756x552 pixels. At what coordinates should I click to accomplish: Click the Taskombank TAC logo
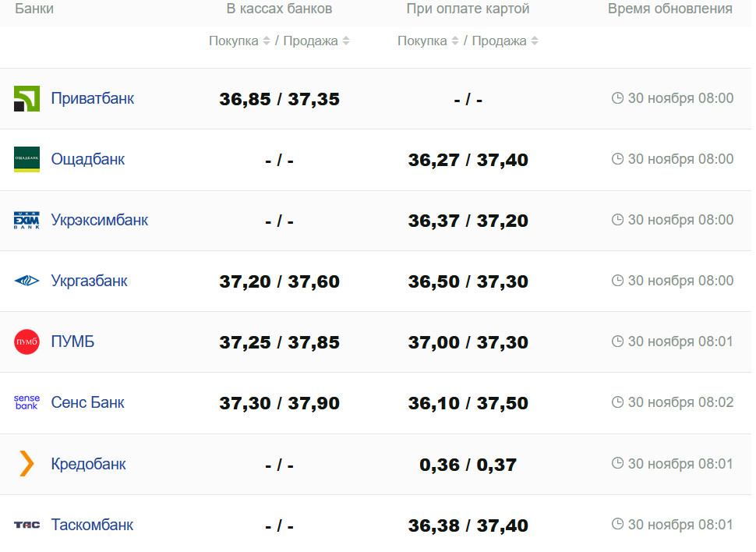pyautogui.click(x=26, y=525)
